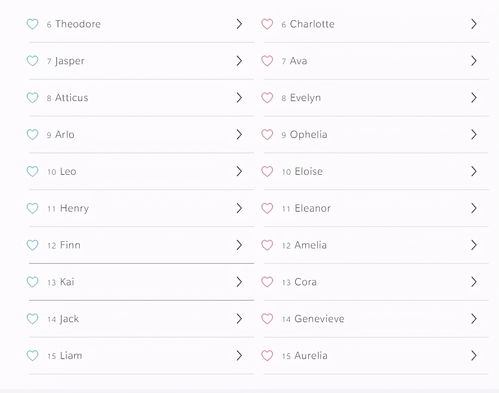Favorite the name Theodore with heart icon
Image resolution: width=499 pixels, height=393 pixels.
pyautogui.click(x=32, y=24)
